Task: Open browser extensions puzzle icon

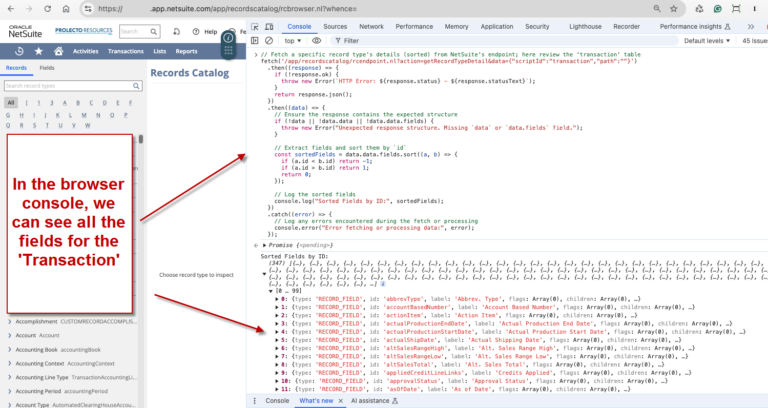Action: (699, 9)
